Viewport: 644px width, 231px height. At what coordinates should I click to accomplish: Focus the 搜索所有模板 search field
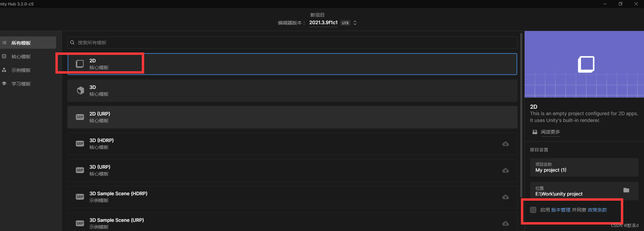pos(292,43)
